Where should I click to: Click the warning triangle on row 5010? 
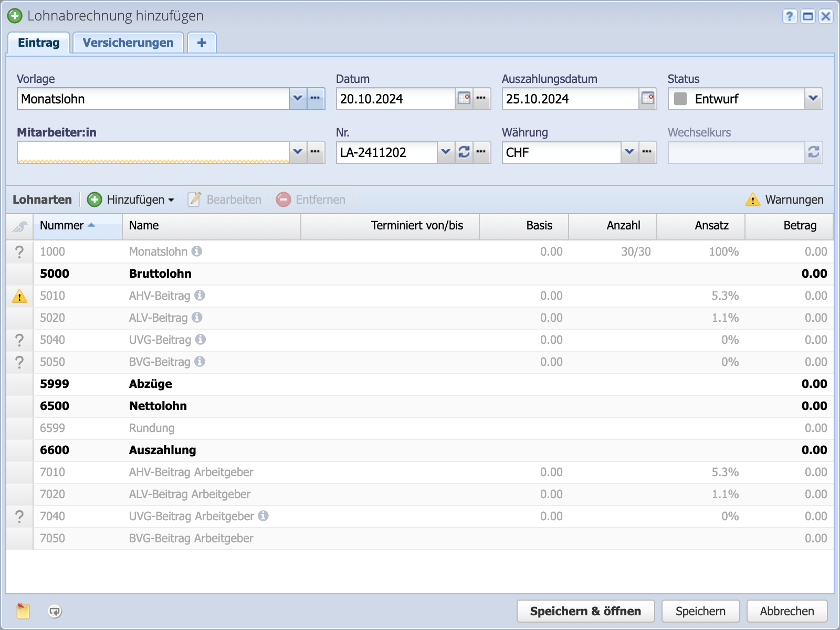(19, 296)
